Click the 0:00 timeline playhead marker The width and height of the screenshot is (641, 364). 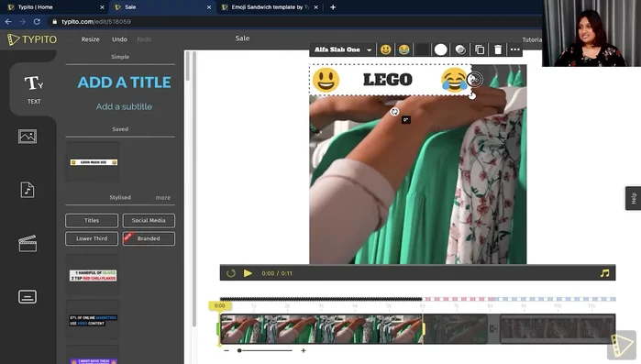[219, 305]
